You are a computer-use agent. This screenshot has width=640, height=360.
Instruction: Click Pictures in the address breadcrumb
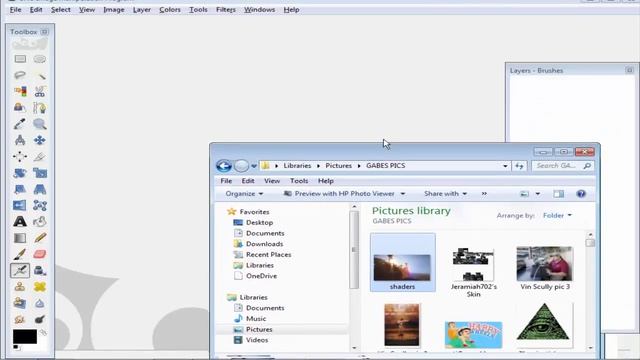click(x=338, y=166)
